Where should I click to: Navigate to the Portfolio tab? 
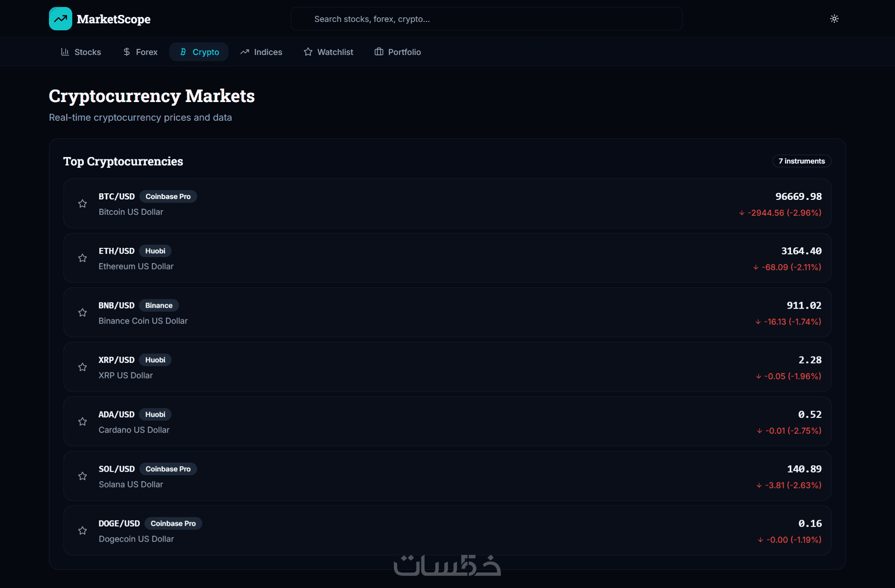coord(398,52)
